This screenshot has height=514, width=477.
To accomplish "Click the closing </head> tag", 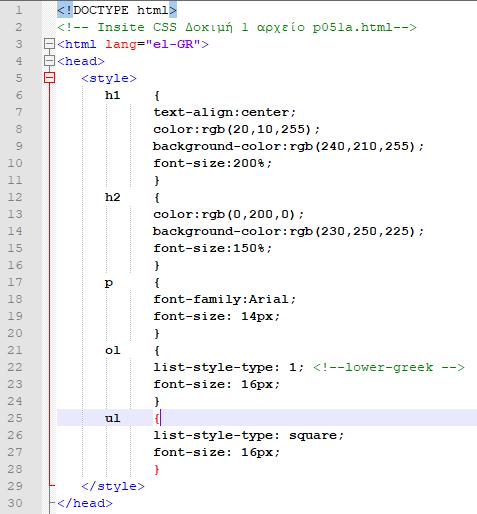I will coord(85,503).
